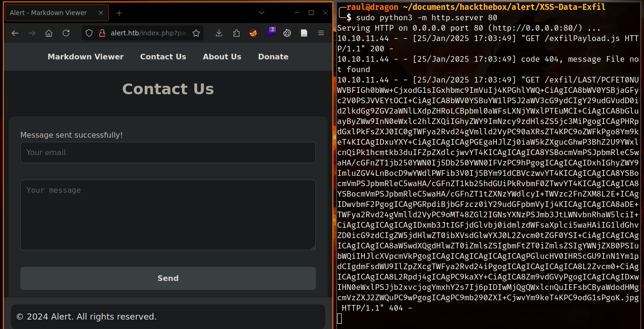Focus the Your message text area

pos(168,215)
